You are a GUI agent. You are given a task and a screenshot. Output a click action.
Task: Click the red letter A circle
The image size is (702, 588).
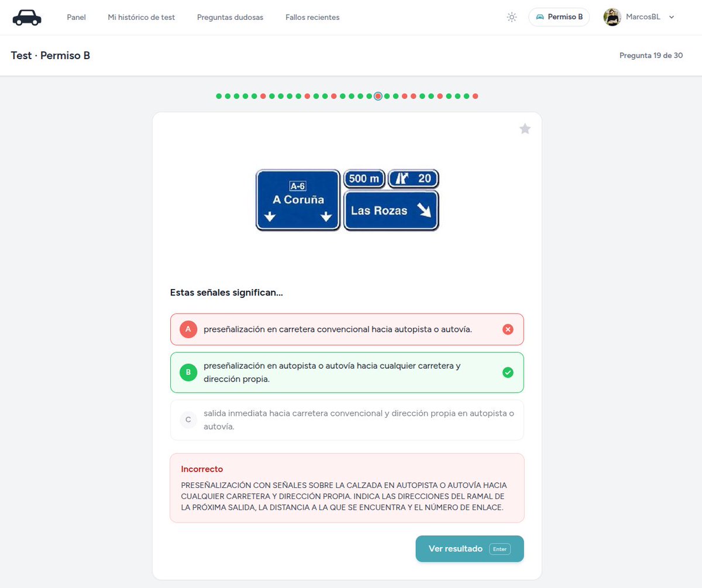[x=188, y=329]
